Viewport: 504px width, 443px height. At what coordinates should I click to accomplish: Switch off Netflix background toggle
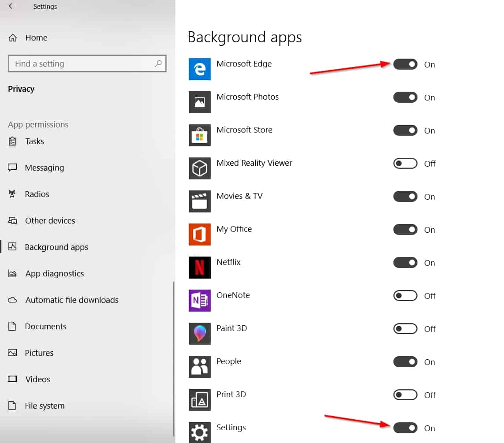(405, 263)
